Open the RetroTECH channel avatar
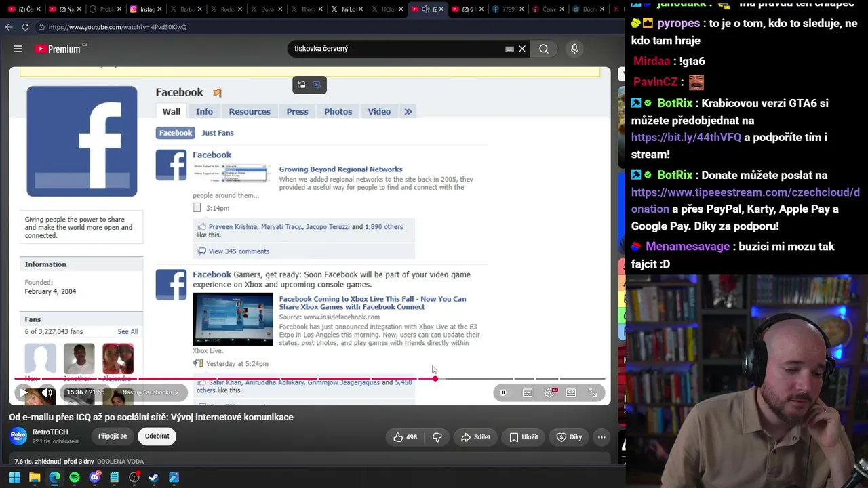The image size is (868, 488). [18, 436]
